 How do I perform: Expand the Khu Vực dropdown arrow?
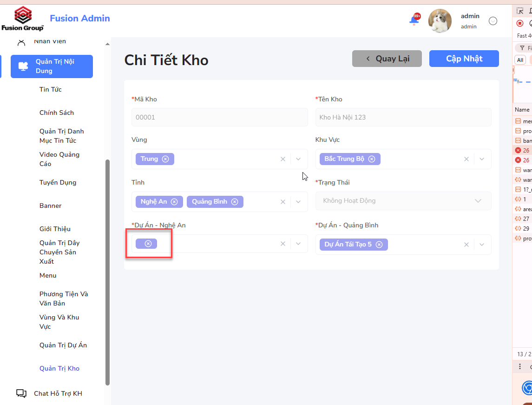pos(482,159)
